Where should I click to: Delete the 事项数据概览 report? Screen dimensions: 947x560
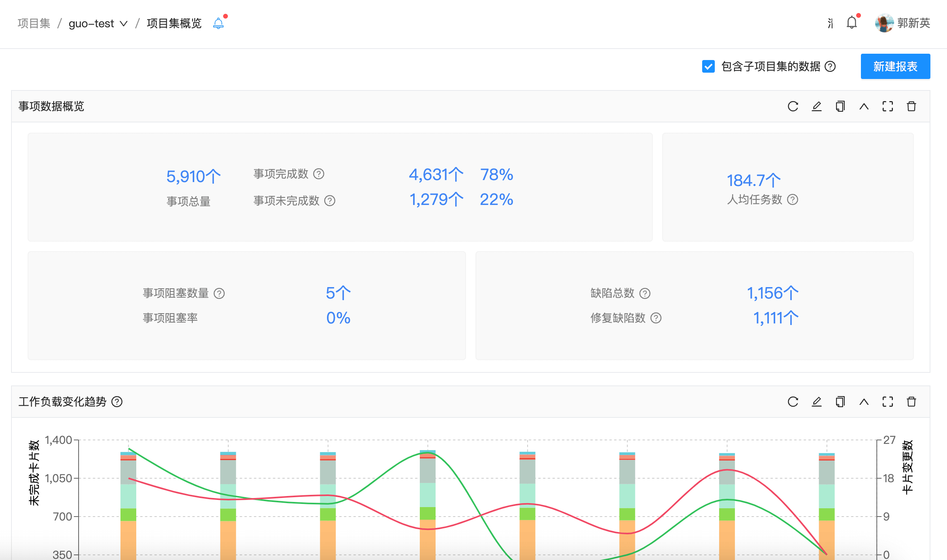click(911, 106)
